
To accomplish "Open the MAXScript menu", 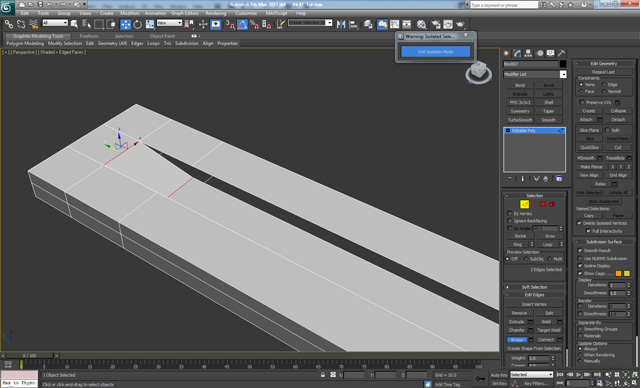I will 276,13.
